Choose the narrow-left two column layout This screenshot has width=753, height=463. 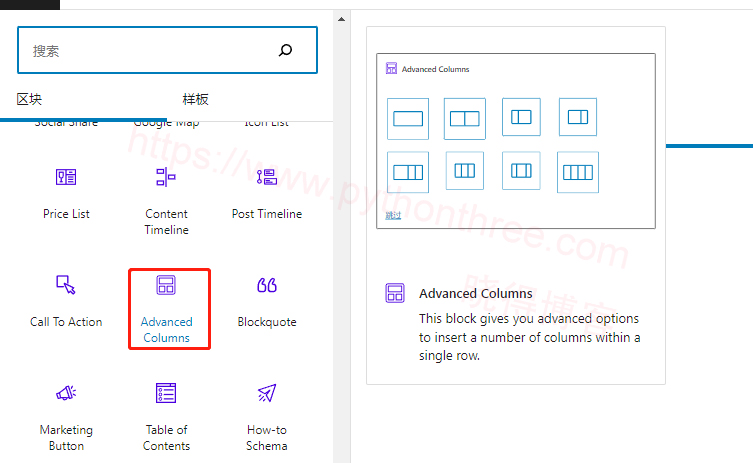[521, 117]
